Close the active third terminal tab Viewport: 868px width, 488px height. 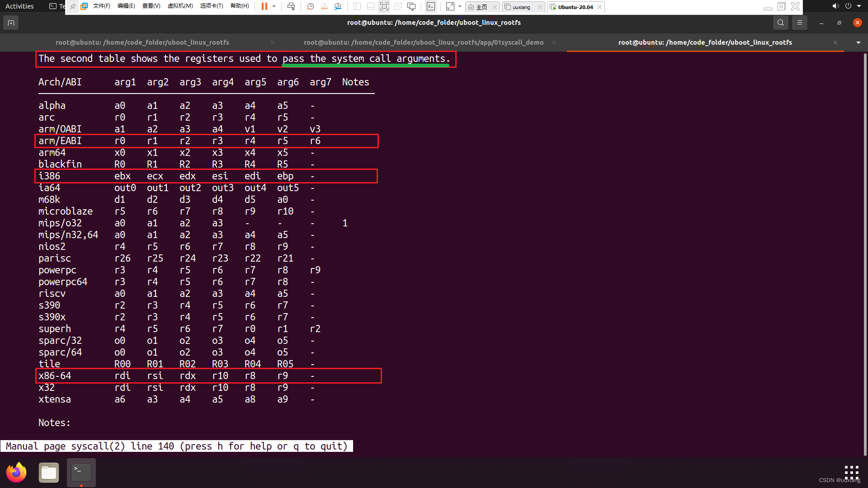pos(835,42)
